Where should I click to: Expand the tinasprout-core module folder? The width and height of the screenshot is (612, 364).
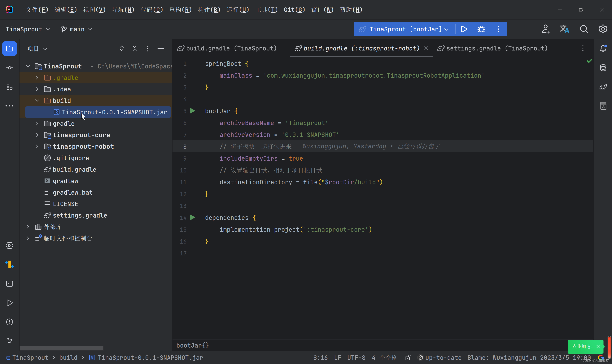(37, 135)
